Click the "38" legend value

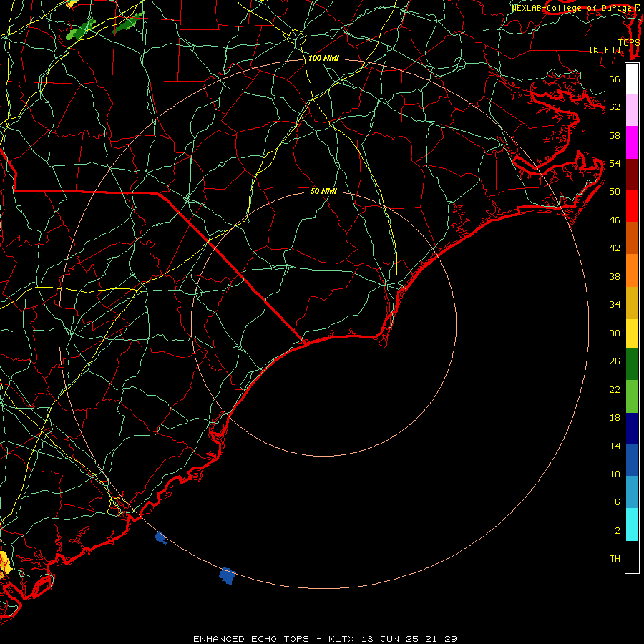click(x=615, y=277)
